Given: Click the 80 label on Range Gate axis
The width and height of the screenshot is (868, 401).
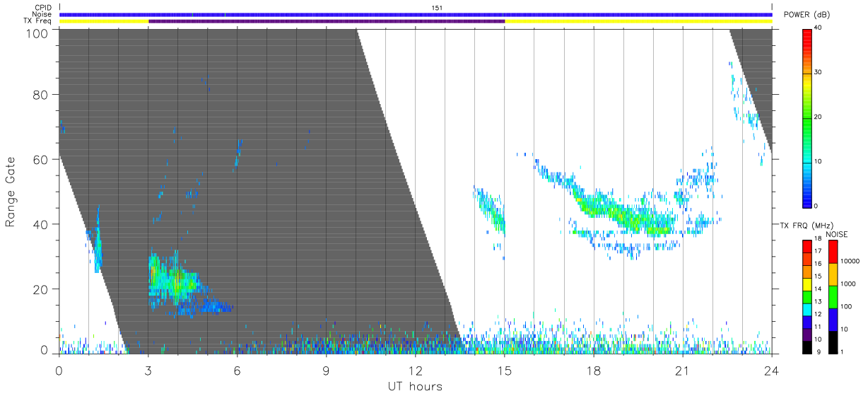Looking at the screenshot, I should point(42,95).
